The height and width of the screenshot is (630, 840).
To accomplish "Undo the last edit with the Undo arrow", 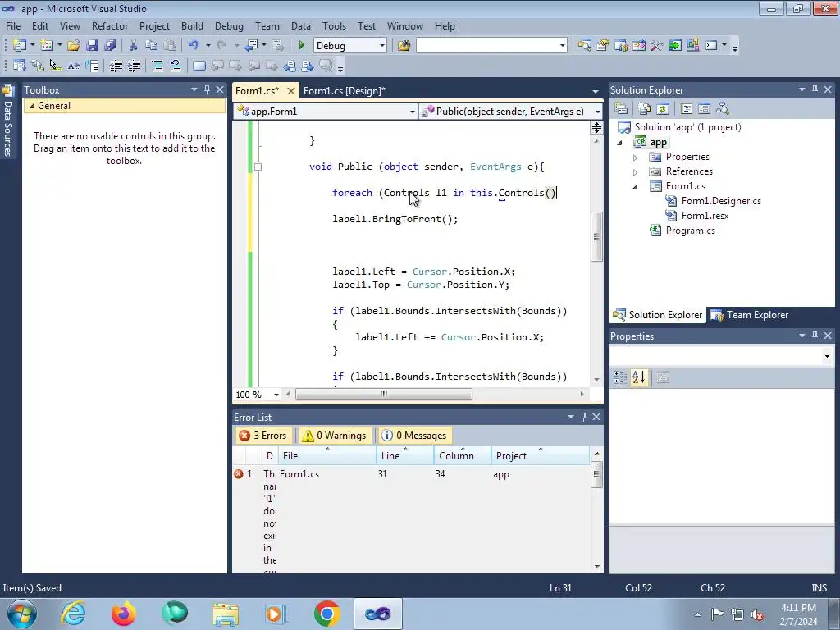I will click(194, 46).
